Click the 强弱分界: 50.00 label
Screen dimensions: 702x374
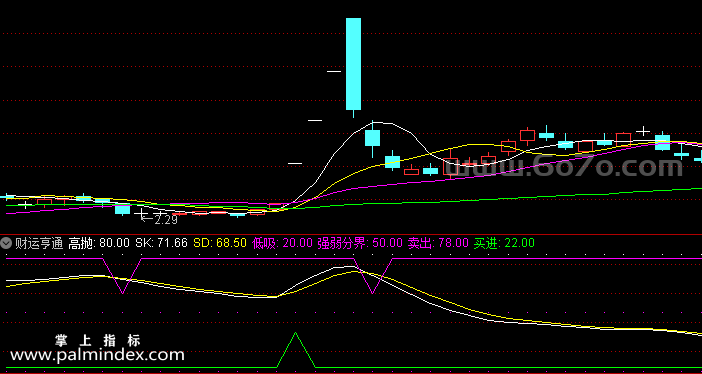[x=360, y=243]
